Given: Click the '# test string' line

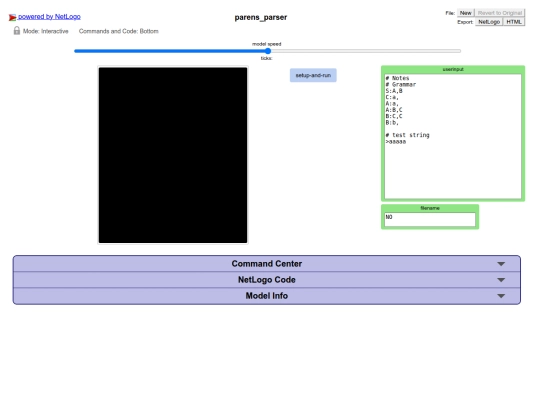Looking at the screenshot, I should pos(407,135).
